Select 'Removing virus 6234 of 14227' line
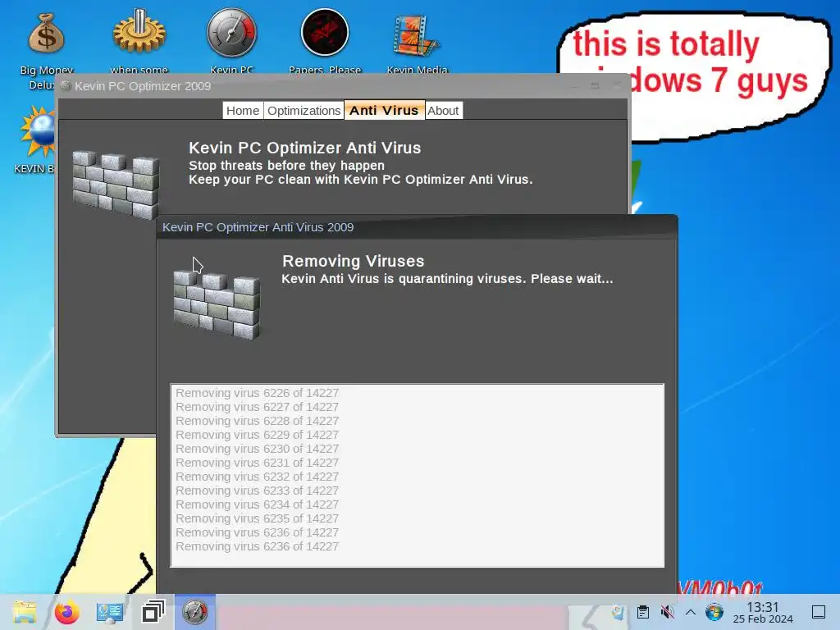The image size is (840, 630). [257, 504]
